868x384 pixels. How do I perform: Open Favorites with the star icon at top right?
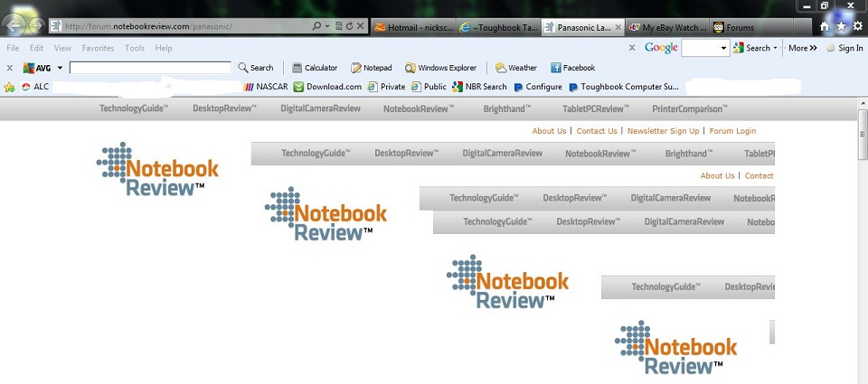tap(841, 26)
